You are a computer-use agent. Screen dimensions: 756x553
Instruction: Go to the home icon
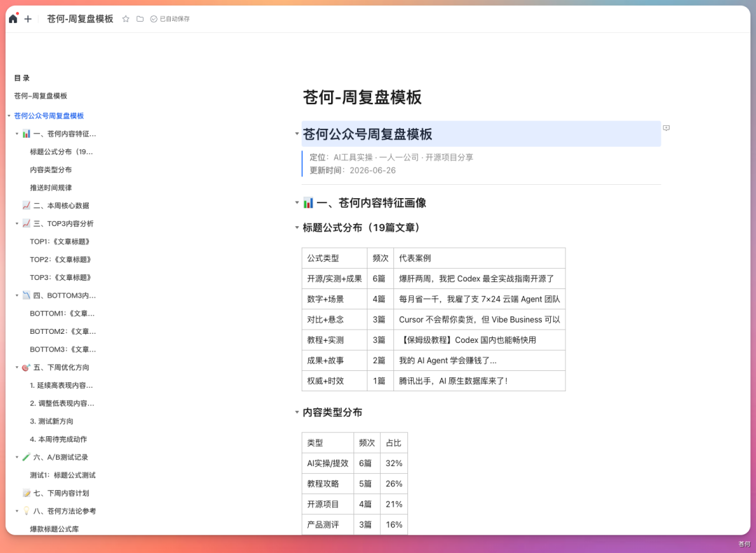pyautogui.click(x=13, y=19)
